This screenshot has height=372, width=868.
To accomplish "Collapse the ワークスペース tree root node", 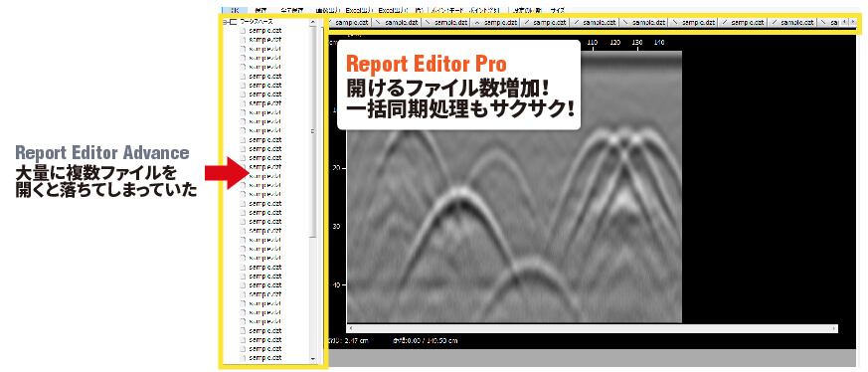I will [x=224, y=22].
